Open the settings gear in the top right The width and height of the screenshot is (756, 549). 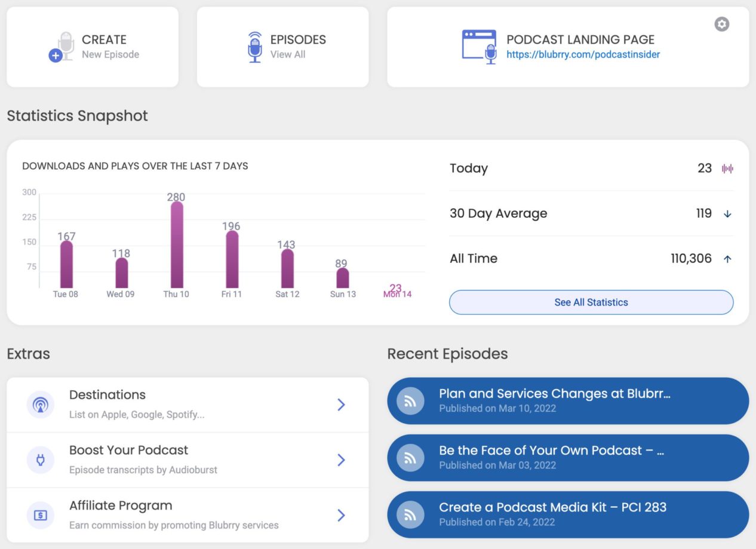pyautogui.click(x=721, y=24)
